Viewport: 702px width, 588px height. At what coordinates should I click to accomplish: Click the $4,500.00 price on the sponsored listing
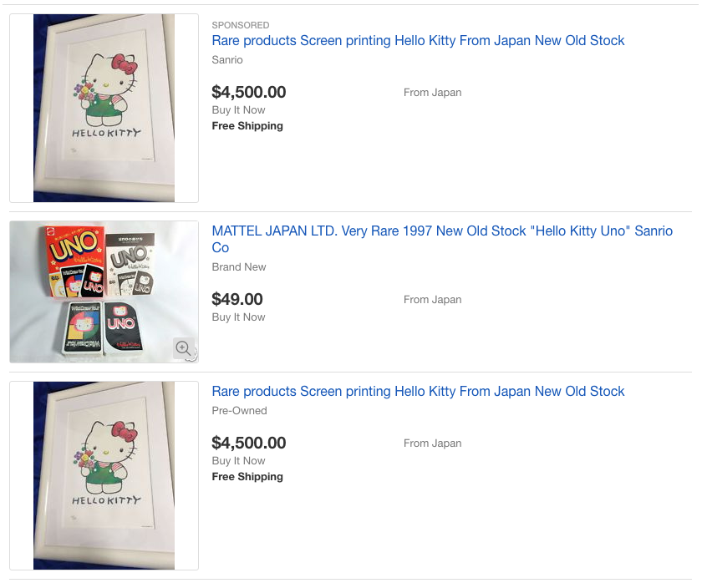[249, 92]
